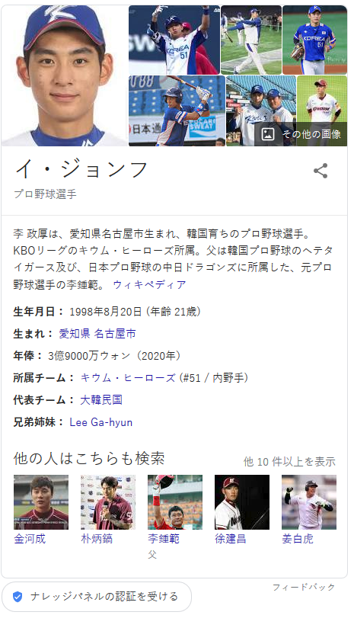Open sibling Lee Ga-hyun link

pos(101,422)
